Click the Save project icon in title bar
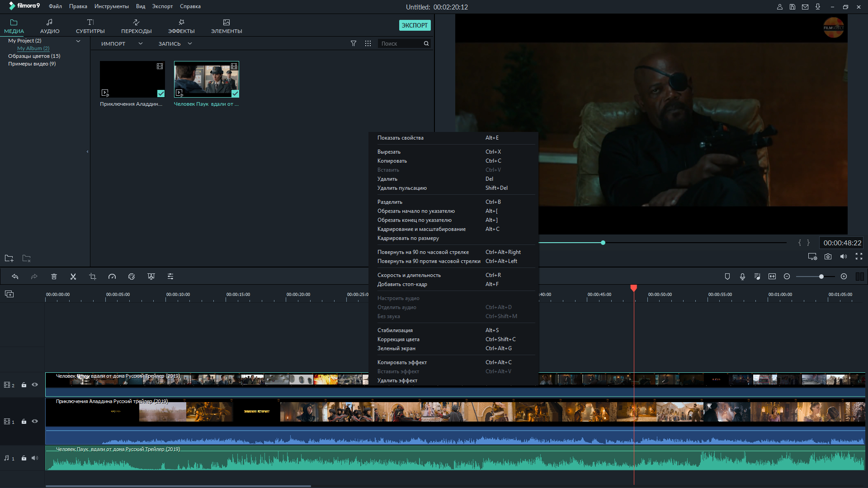The width and height of the screenshot is (868, 488). [793, 7]
